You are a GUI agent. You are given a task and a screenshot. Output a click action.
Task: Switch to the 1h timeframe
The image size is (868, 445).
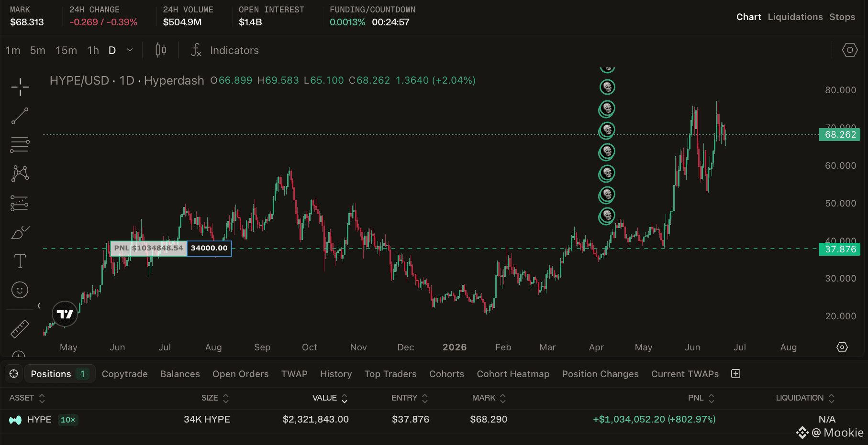[93, 50]
